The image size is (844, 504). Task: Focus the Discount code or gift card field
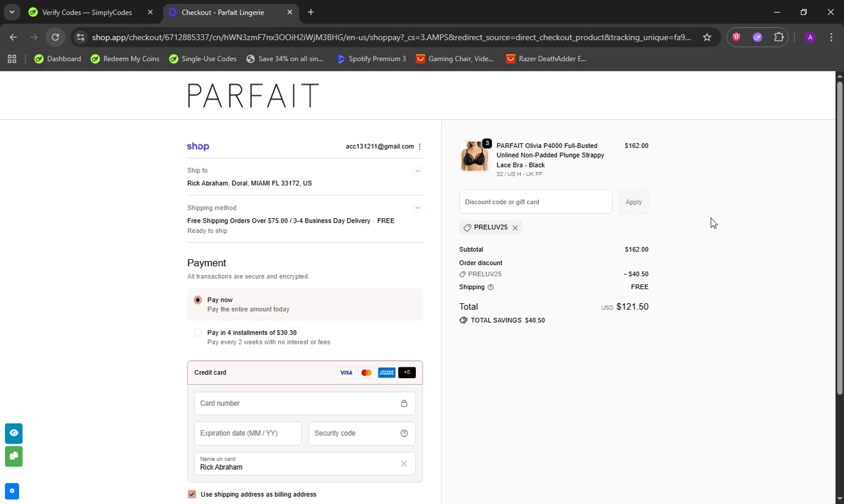pos(536,202)
